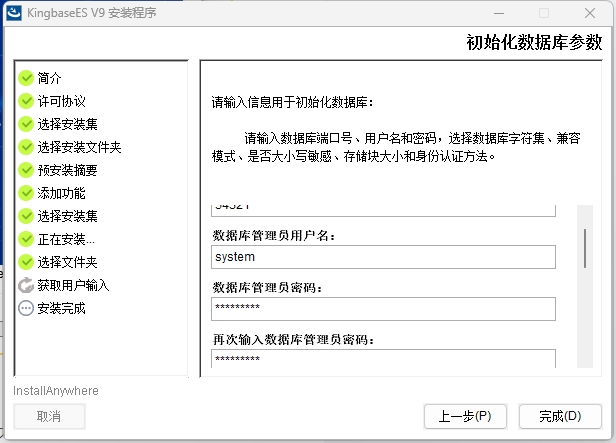Click the 正在安装... step label
This screenshot has width=616, height=443.
coord(66,239)
